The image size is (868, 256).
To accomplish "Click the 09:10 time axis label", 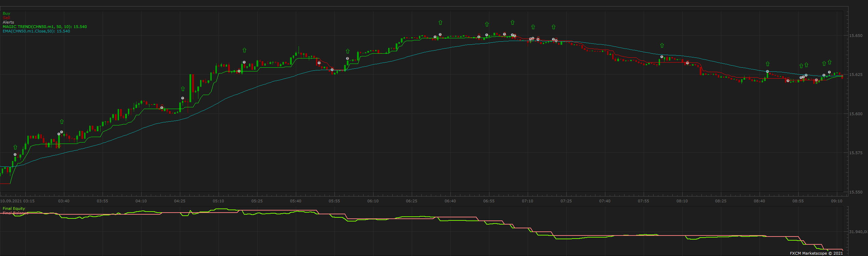I will 837,201.
